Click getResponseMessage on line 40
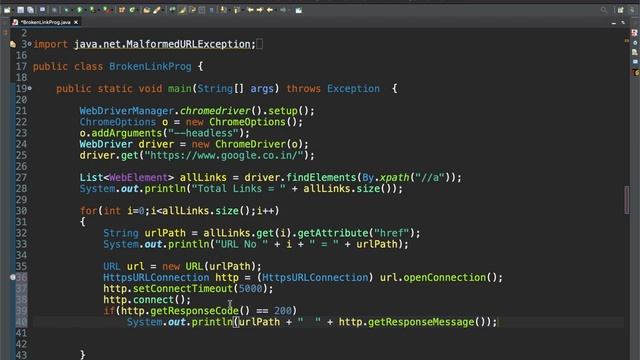The width and height of the screenshot is (640, 360). click(x=421, y=322)
